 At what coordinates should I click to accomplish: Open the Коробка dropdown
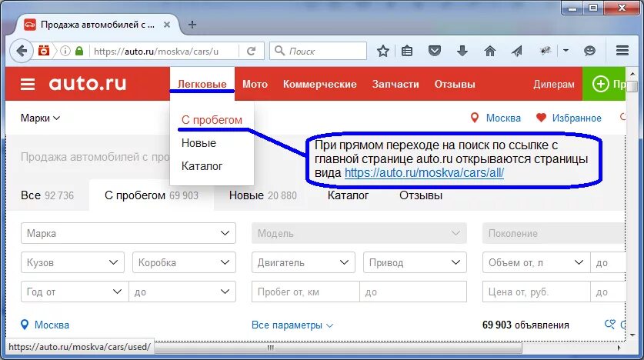click(184, 262)
